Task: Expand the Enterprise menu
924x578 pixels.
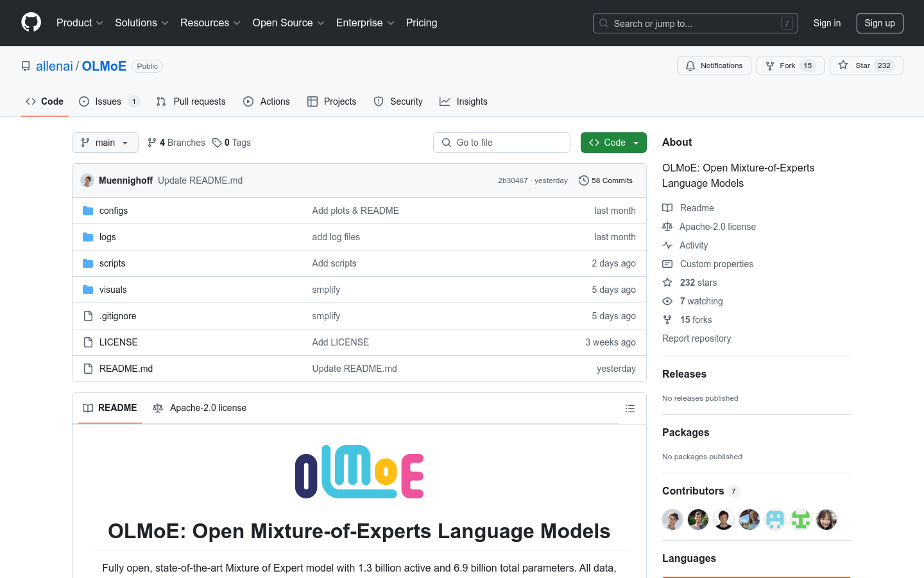Action: click(x=365, y=22)
